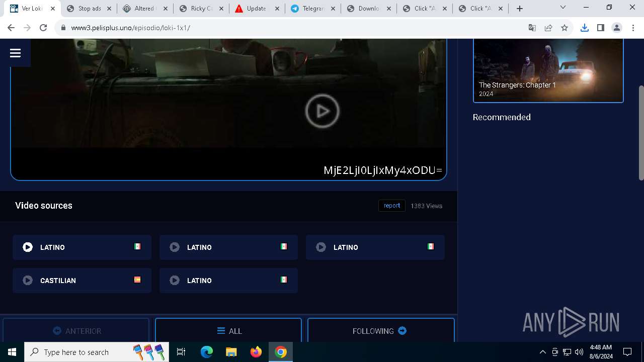Click the Video sources heading
Viewport: 644px width, 362px height.
click(44, 205)
